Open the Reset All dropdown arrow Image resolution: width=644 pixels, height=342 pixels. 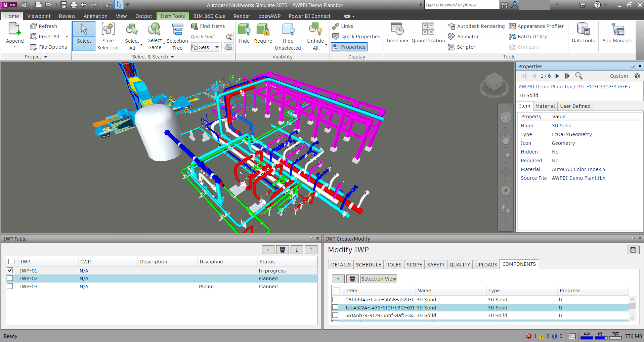67,37
